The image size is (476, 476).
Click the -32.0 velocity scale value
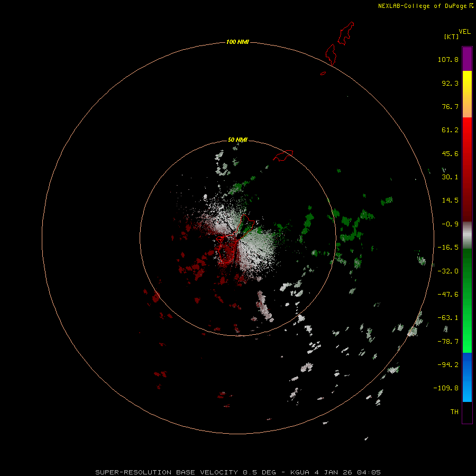[448, 271]
